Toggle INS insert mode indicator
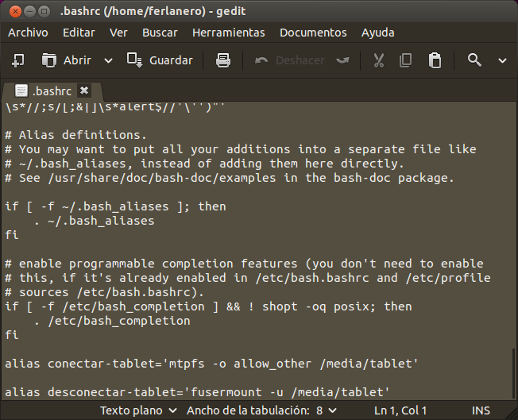This screenshot has height=420, width=518. [481, 410]
